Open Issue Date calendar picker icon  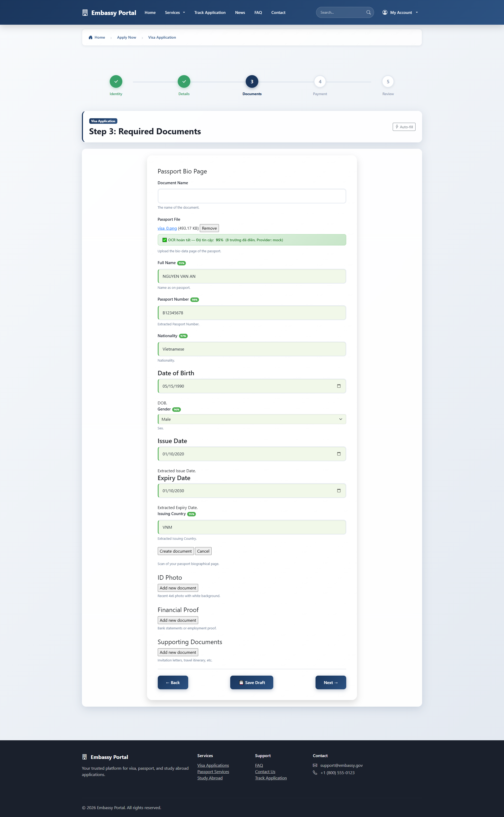[x=339, y=454]
